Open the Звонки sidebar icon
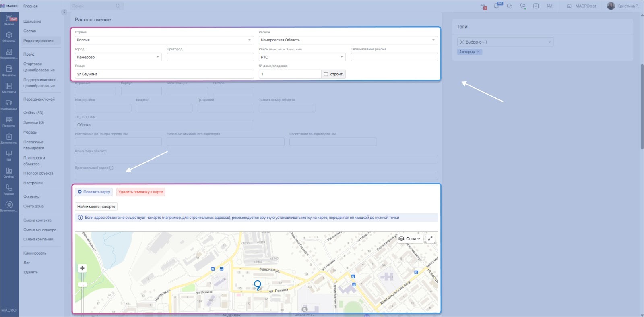644x317 pixels. (9, 189)
